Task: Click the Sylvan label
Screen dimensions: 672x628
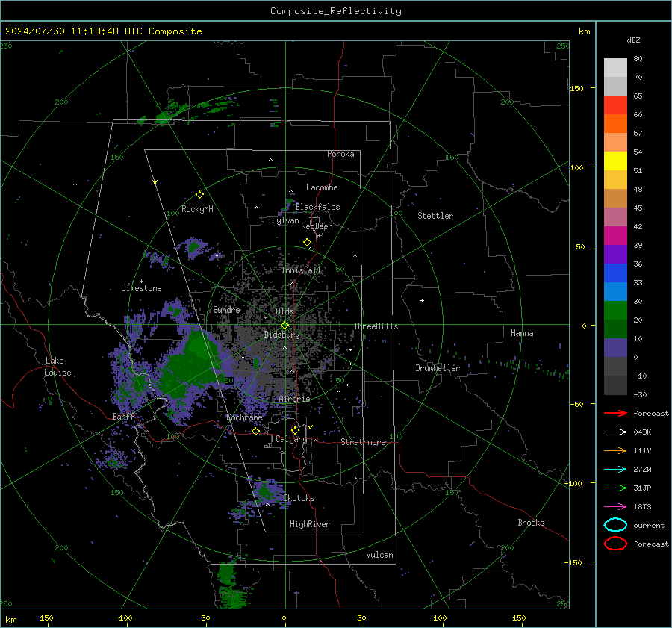Action: (285, 220)
